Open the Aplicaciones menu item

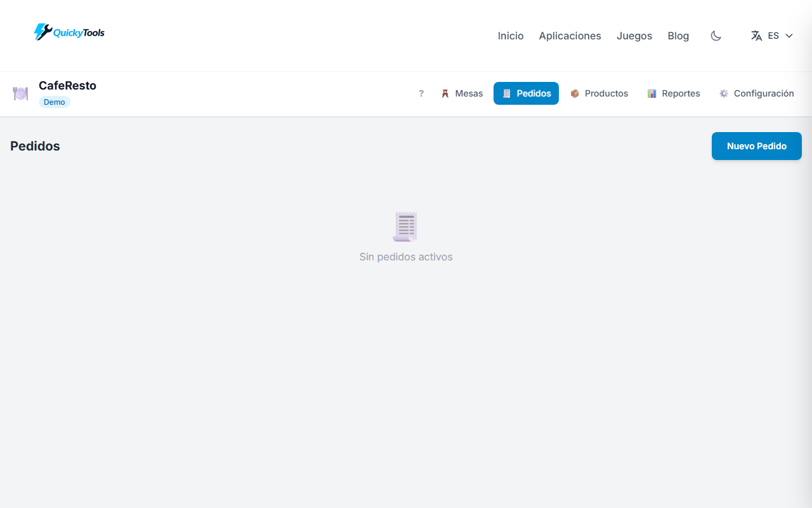(570, 36)
